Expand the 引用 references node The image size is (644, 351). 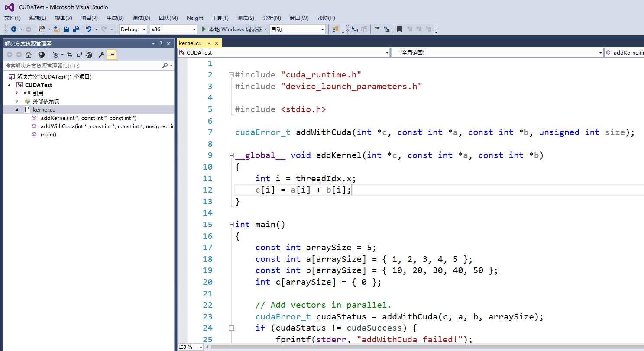17,93
